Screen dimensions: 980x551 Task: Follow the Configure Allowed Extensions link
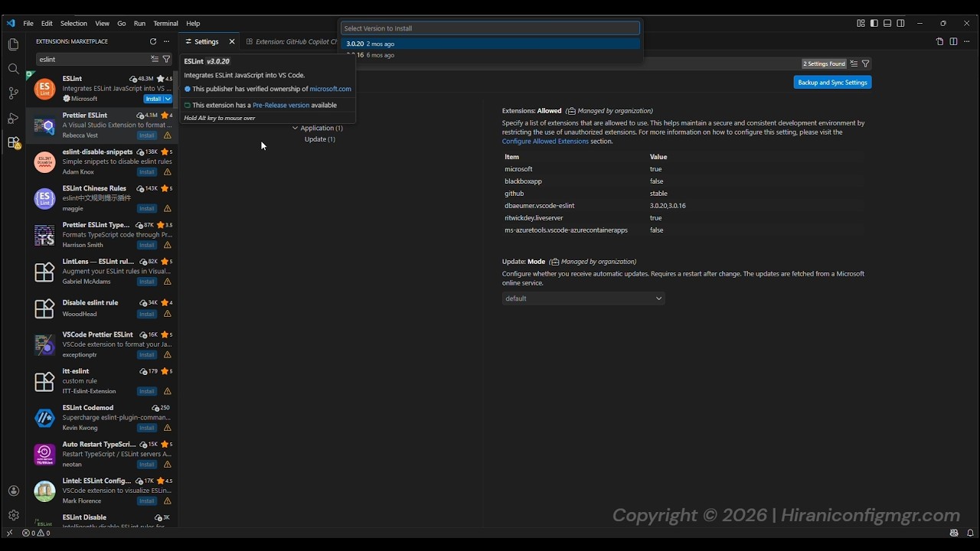545,141
